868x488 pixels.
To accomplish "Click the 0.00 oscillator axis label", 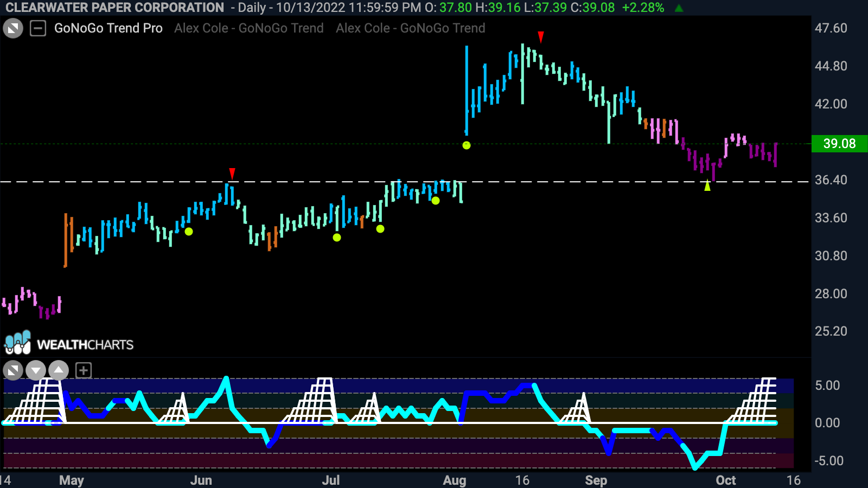I will pos(827,423).
